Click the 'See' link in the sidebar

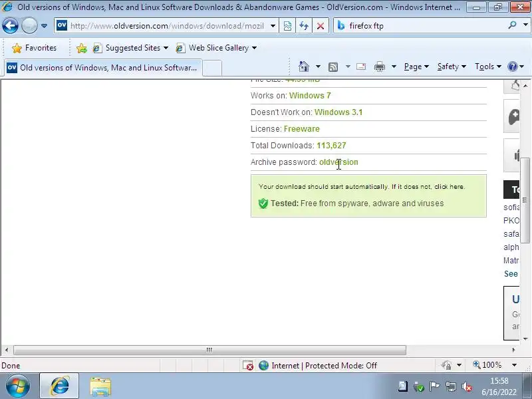(x=511, y=274)
